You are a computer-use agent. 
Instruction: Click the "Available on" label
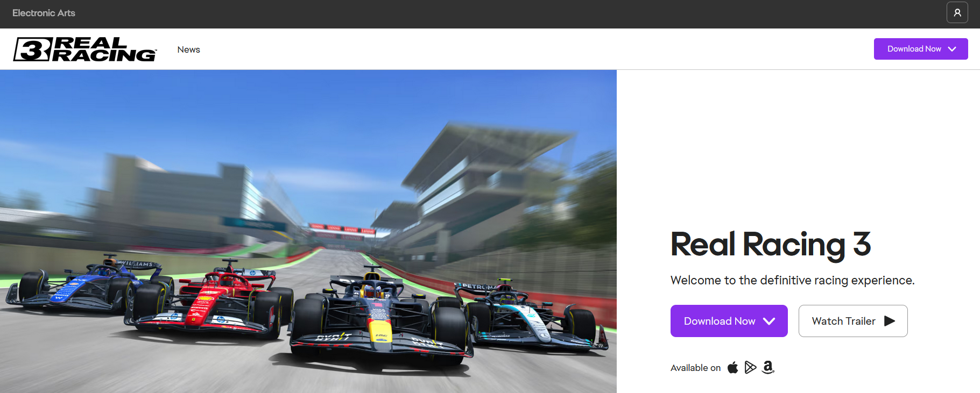point(695,368)
